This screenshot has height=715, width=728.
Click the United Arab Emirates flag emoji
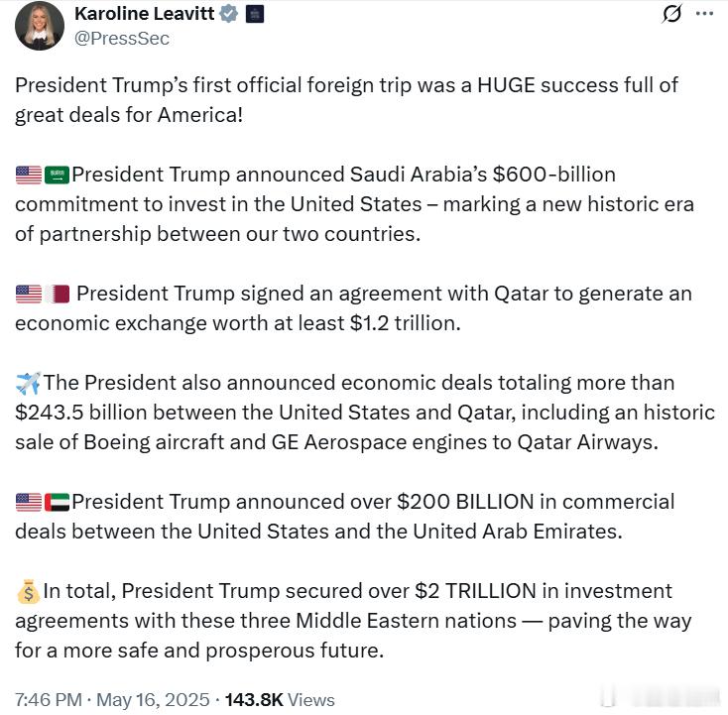click(58, 503)
